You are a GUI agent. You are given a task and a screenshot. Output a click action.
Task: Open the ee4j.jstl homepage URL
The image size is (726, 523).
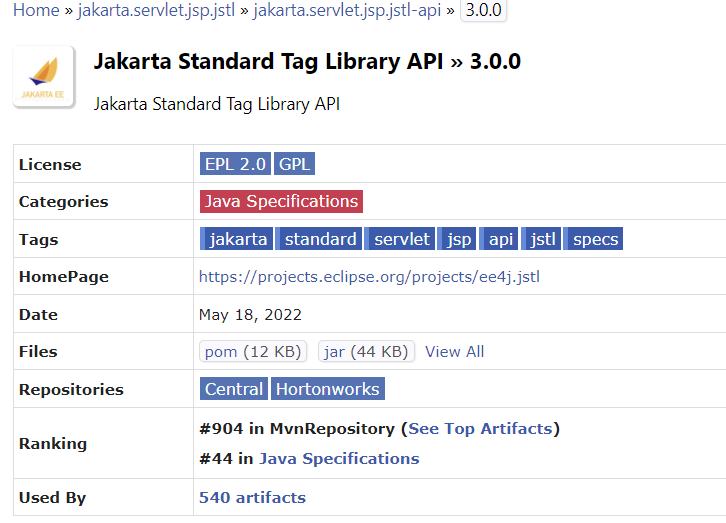[x=369, y=277]
